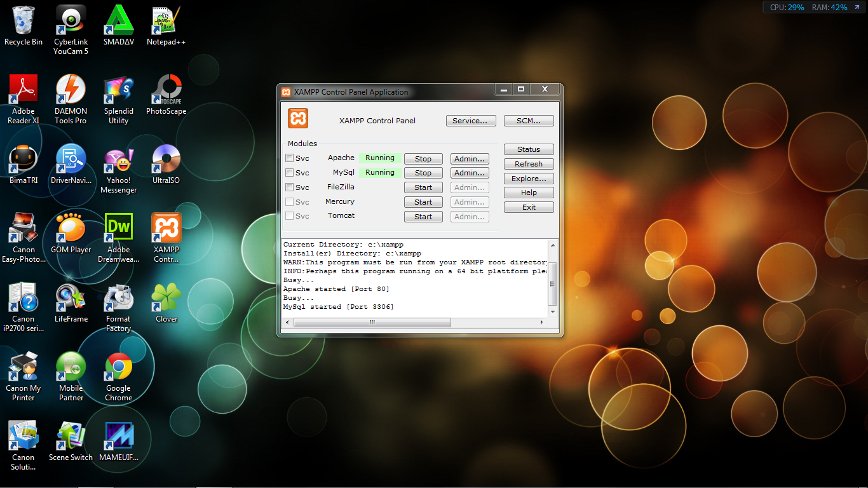Screen dimensions: 868x488
Task: Click the RAM usage gadget reading
Action: 830,8
